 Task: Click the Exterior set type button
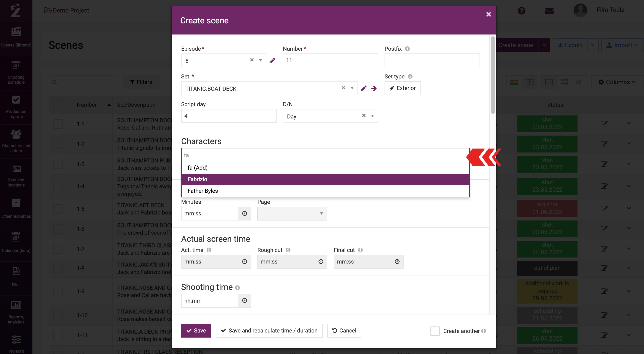pyautogui.click(x=403, y=88)
